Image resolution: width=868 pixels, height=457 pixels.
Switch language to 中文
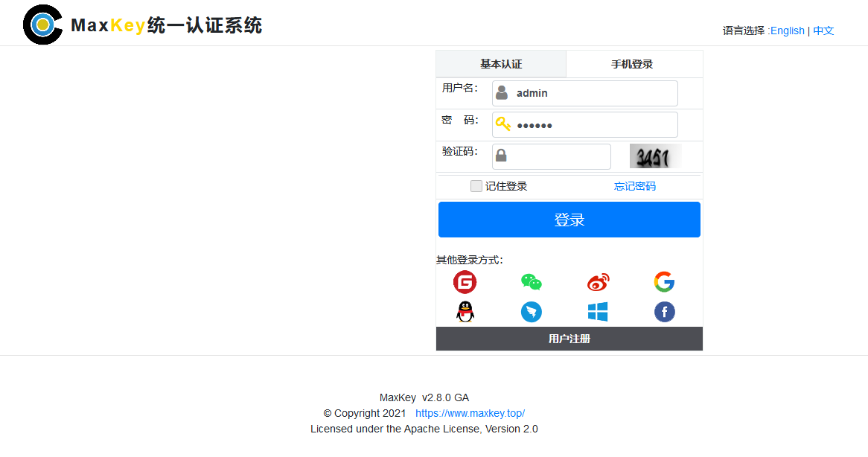tap(823, 31)
